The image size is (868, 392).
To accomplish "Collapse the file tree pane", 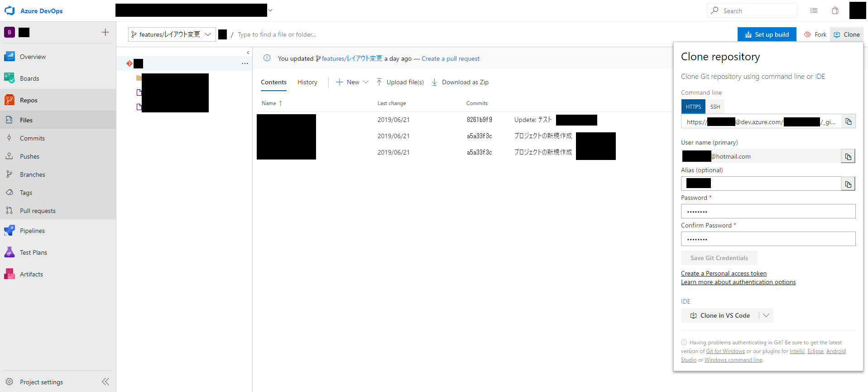I will 248,53.
